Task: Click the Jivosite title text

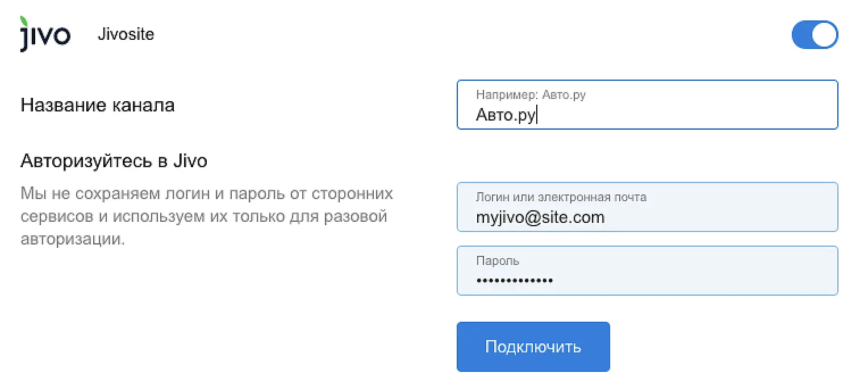Action: point(126,34)
